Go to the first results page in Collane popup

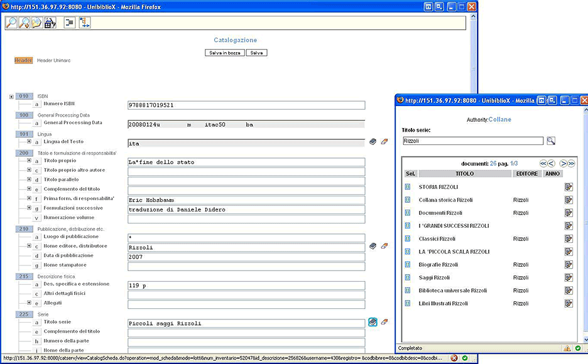[x=543, y=163]
